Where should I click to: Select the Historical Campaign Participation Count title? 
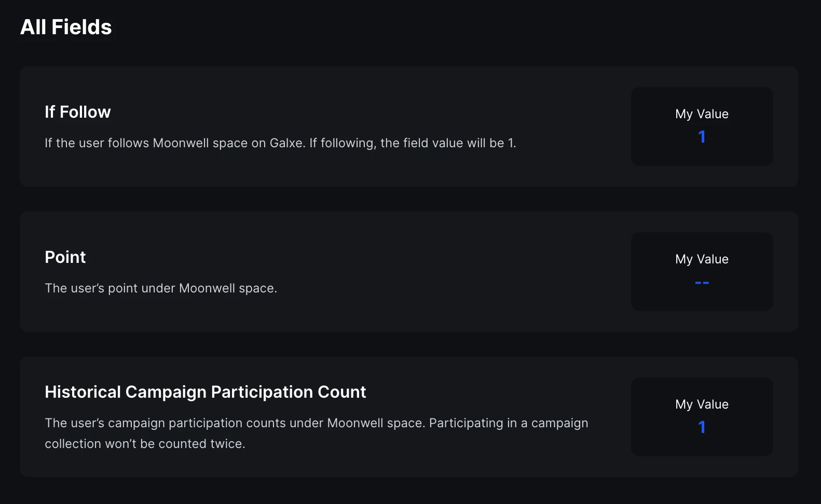pos(206,392)
